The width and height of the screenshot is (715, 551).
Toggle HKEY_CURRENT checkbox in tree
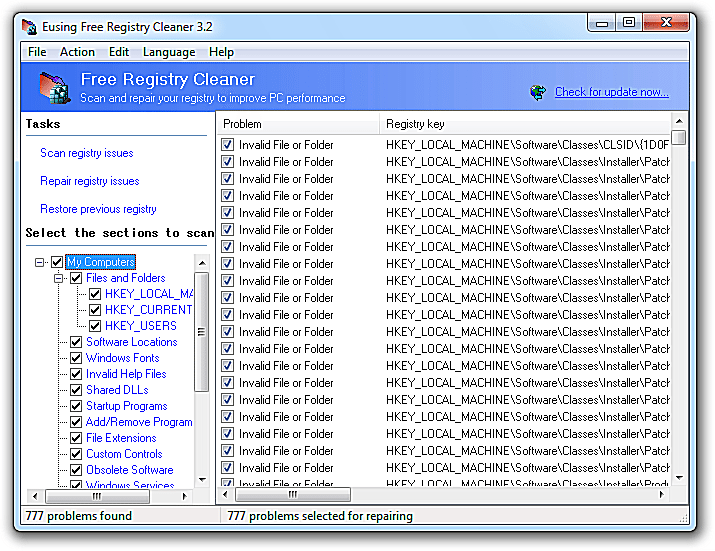[x=95, y=310]
